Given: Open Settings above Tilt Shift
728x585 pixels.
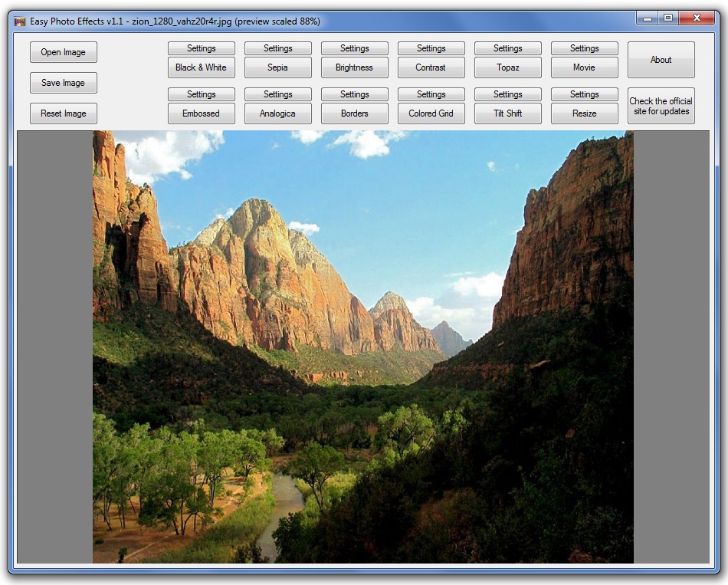Looking at the screenshot, I should click(507, 94).
